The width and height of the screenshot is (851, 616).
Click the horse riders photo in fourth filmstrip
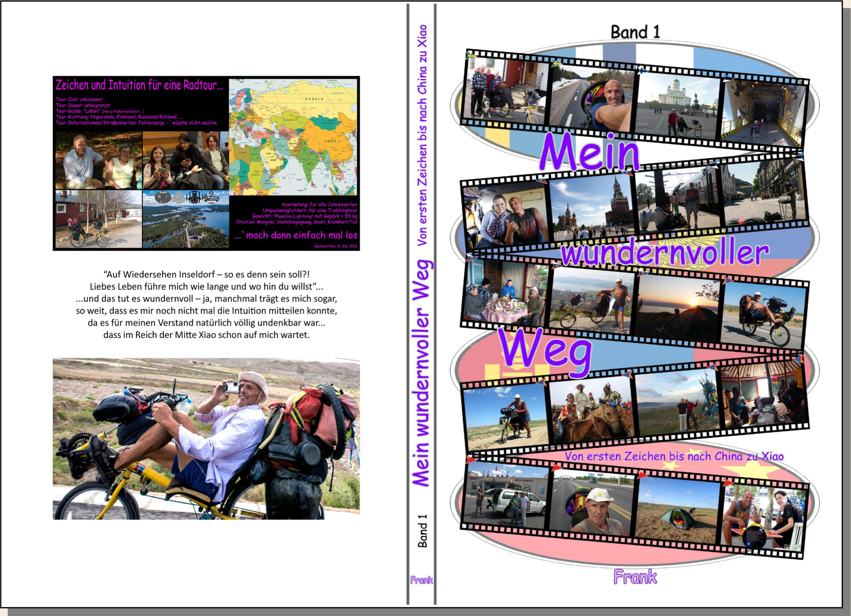[x=591, y=412]
